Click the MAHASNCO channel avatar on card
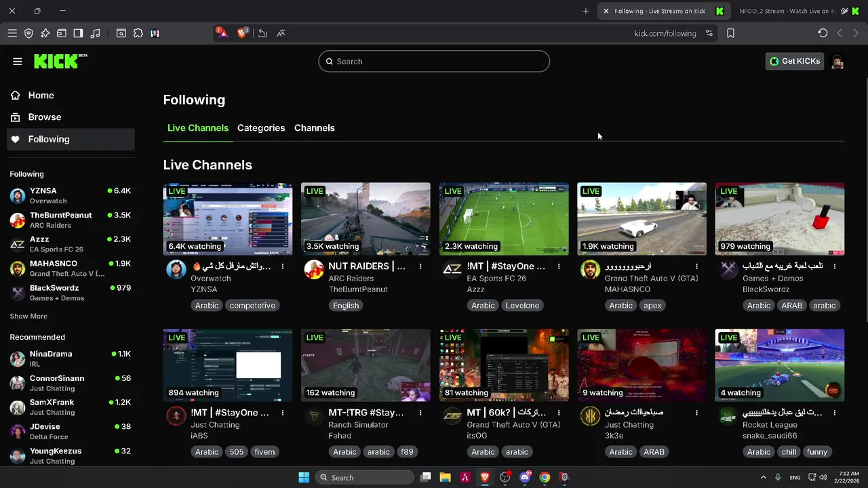The image size is (868, 488). (x=590, y=269)
